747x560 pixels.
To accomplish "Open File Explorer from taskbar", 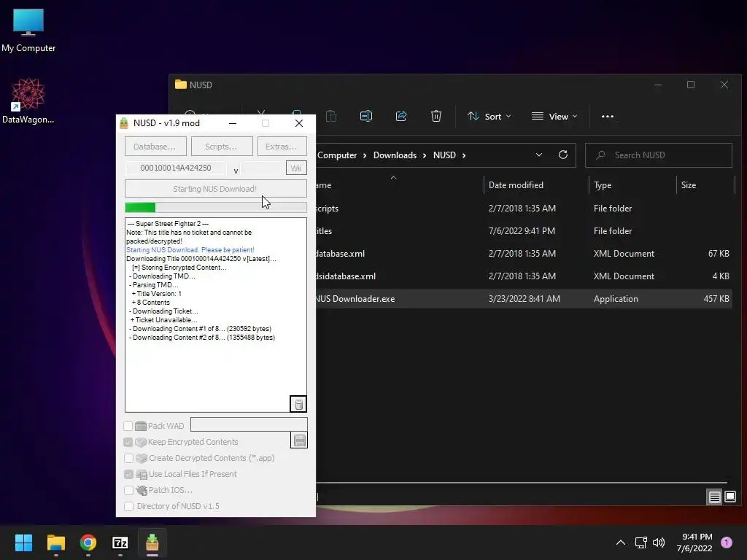I will tap(55, 542).
